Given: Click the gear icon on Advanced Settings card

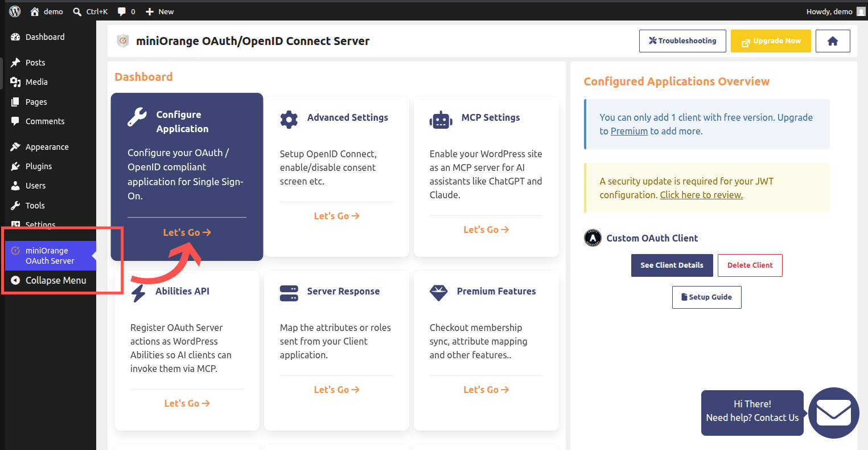Looking at the screenshot, I should pos(289,120).
